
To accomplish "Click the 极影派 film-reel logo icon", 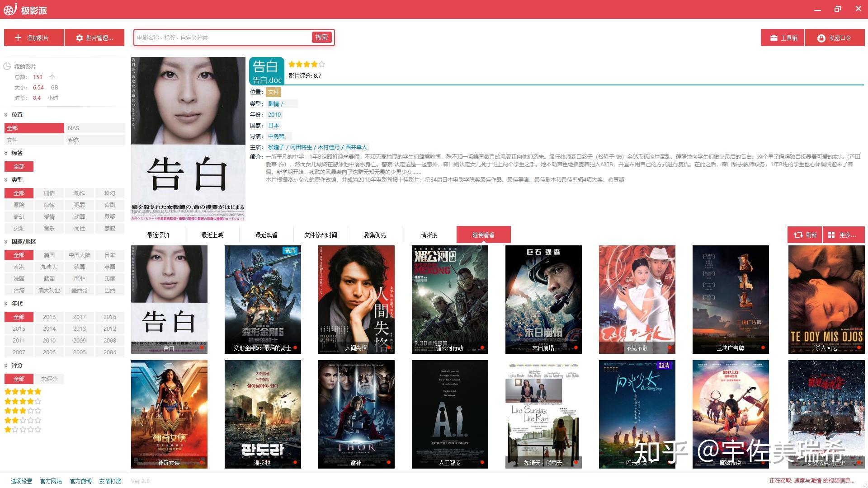I will click(x=10, y=9).
